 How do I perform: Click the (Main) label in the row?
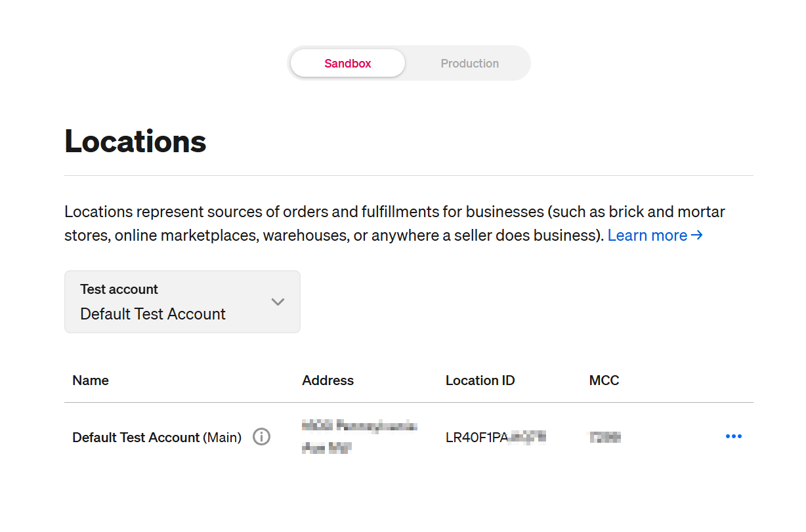pyautogui.click(x=223, y=438)
